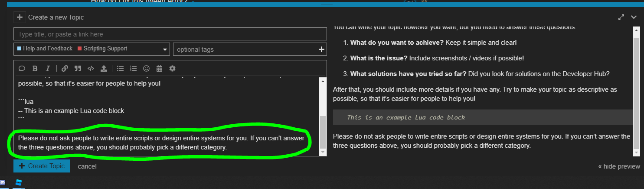
Task: Click the hide preview link
Action: (619, 166)
